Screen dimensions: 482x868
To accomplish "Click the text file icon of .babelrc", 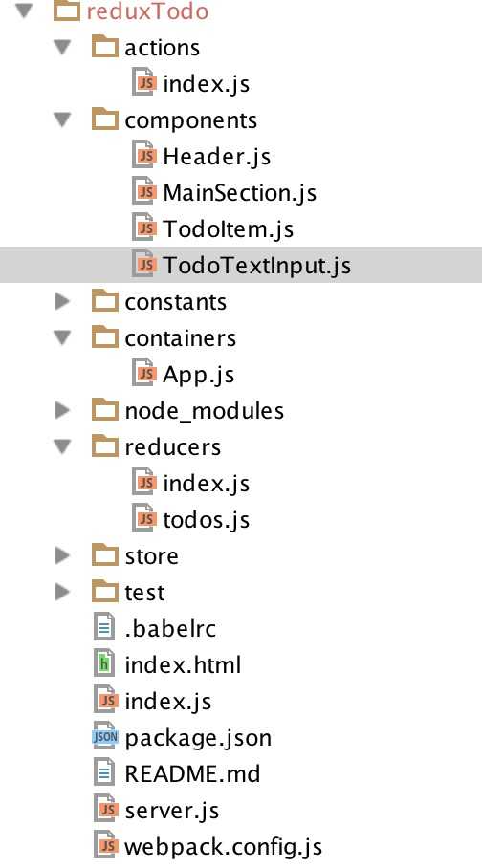I will click(104, 628).
